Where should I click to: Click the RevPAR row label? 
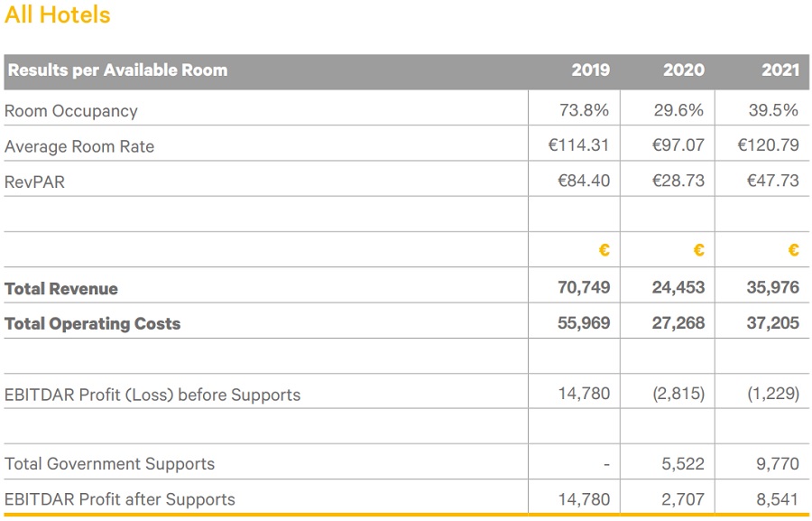coord(35,181)
